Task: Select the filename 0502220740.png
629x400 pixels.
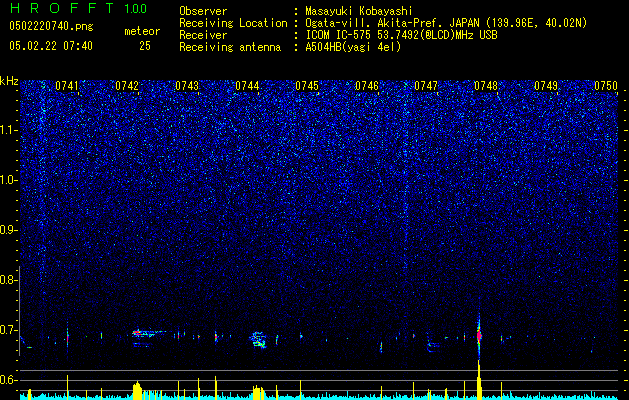Action: pyautogui.click(x=51, y=26)
